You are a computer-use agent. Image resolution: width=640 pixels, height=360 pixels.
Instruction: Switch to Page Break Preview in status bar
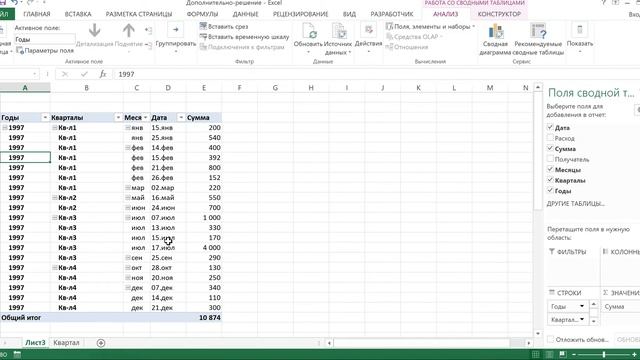(563, 354)
